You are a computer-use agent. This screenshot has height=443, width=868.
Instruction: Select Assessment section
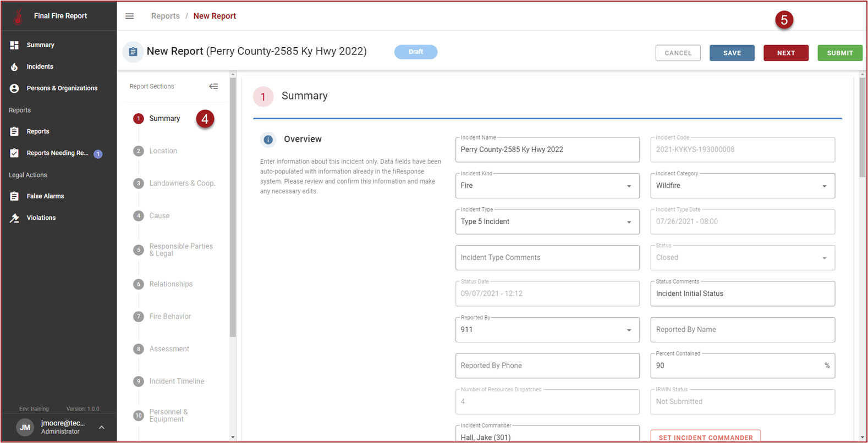coord(169,349)
